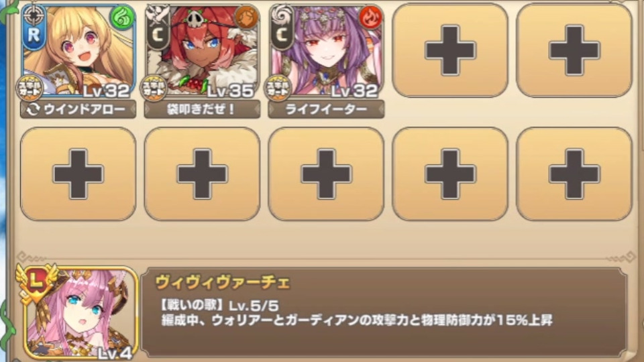Viewport: 644px width, 362px height.
Task: Add a member in fifth top-row slot
Action: pos(574,50)
